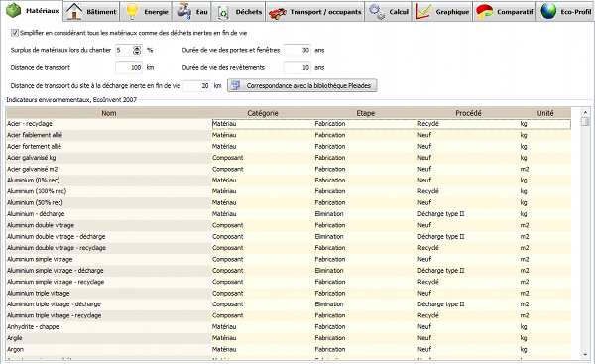Select the Calcul tab

click(388, 11)
